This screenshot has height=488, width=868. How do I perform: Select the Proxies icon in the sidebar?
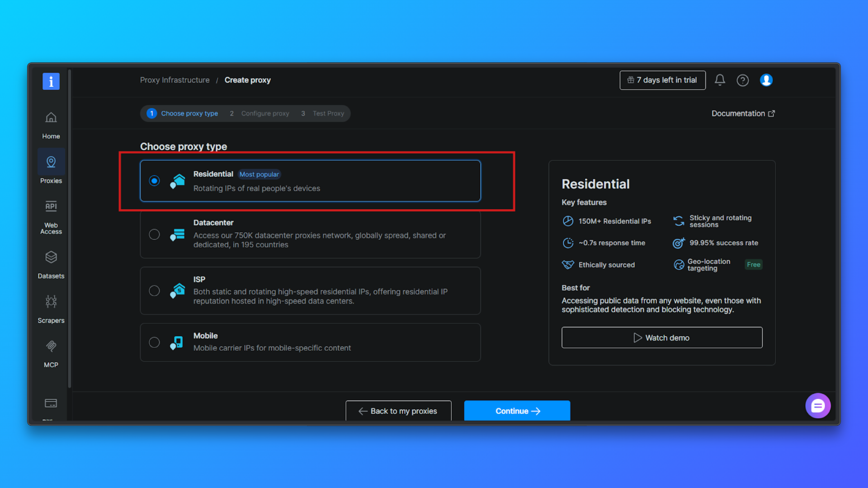[x=51, y=162]
